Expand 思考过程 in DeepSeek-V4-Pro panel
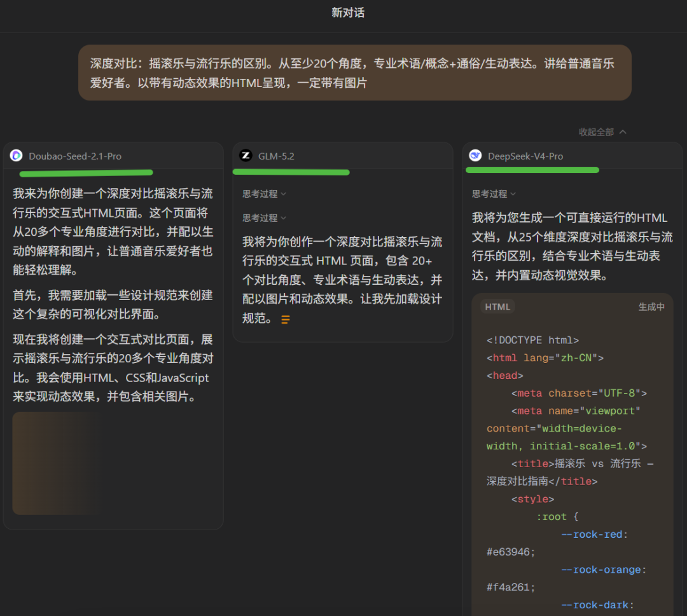 pyautogui.click(x=494, y=193)
